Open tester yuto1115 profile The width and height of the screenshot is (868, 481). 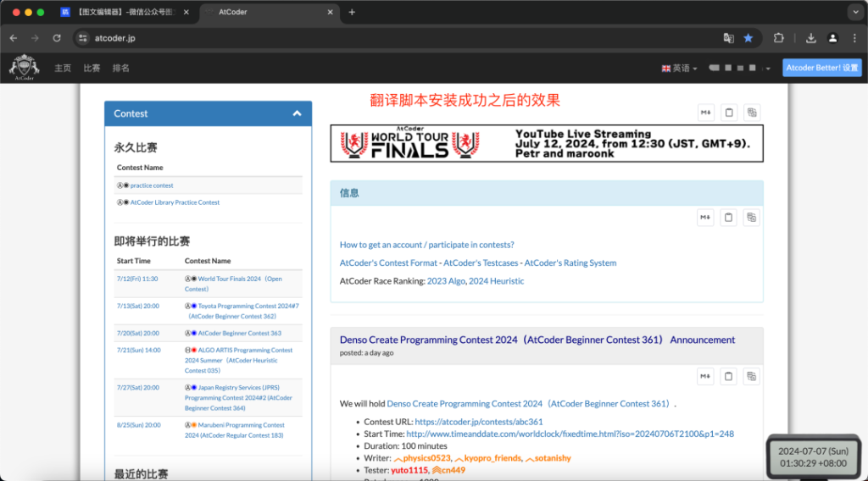pyautogui.click(x=409, y=471)
